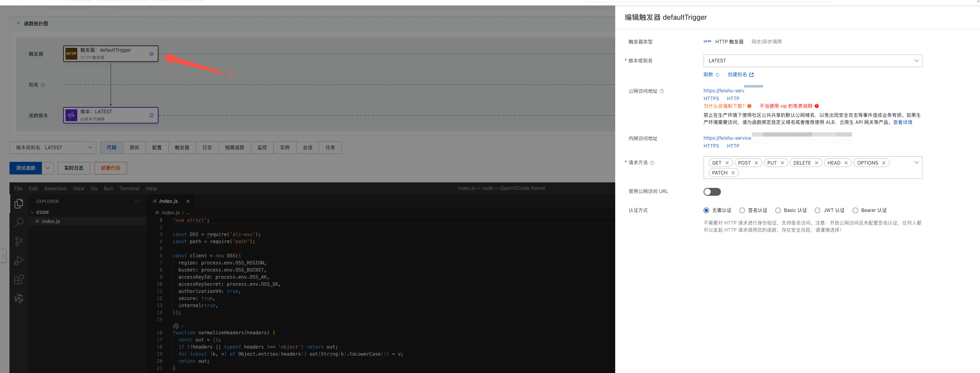Remove GET from request methods
Screen dimensions: 980x373
[x=727, y=163]
